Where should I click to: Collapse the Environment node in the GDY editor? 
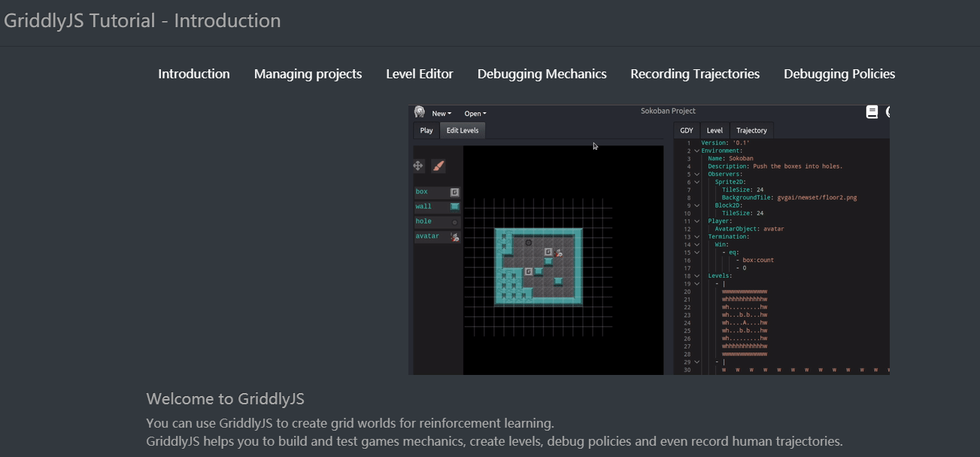coord(696,151)
